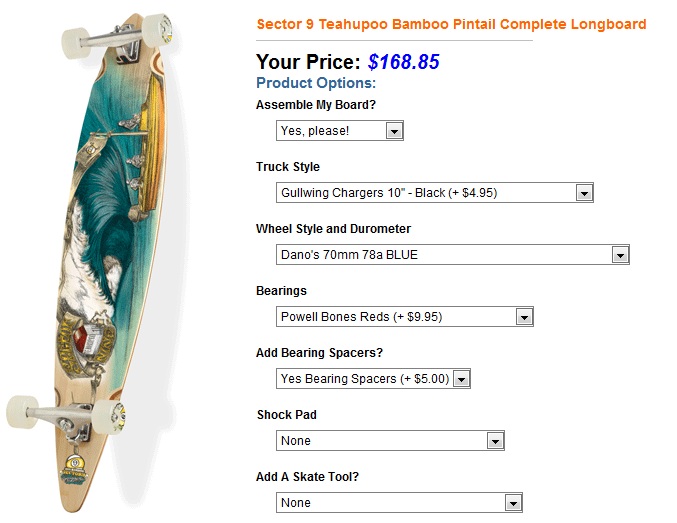Viewport: 677px width, 523px height.
Task: Click the Sector 9 Teahupoo product title
Action: [x=451, y=24]
